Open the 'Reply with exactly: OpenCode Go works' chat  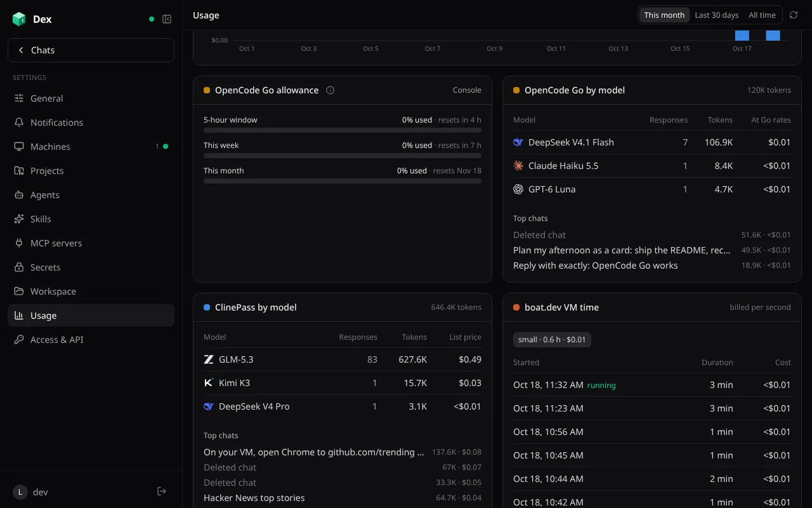pyautogui.click(x=652, y=265)
